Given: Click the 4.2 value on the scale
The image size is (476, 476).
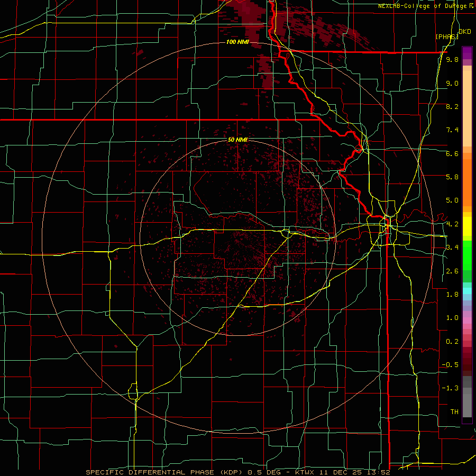Looking at the screenshot, I should coord(452,224).
